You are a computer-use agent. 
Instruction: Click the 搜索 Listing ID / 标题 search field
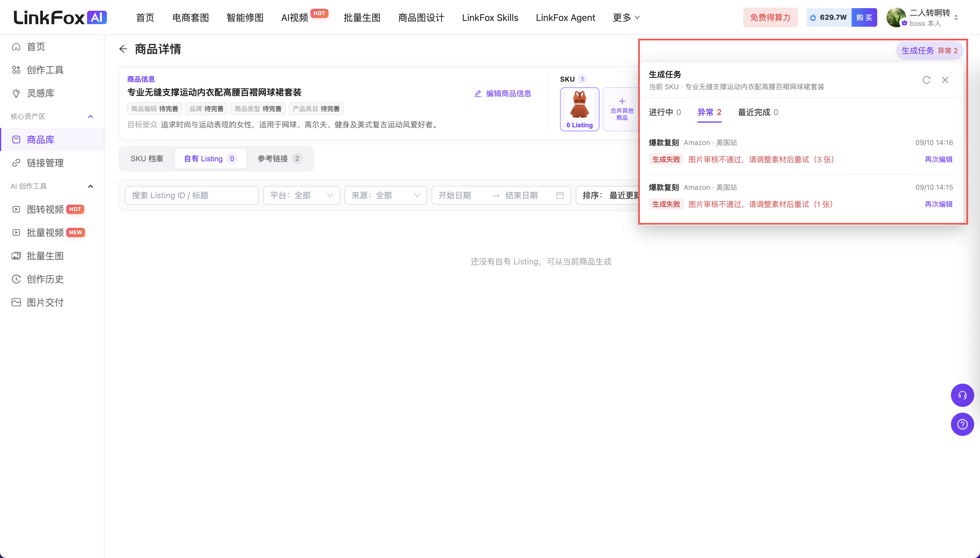click(191, 196)
